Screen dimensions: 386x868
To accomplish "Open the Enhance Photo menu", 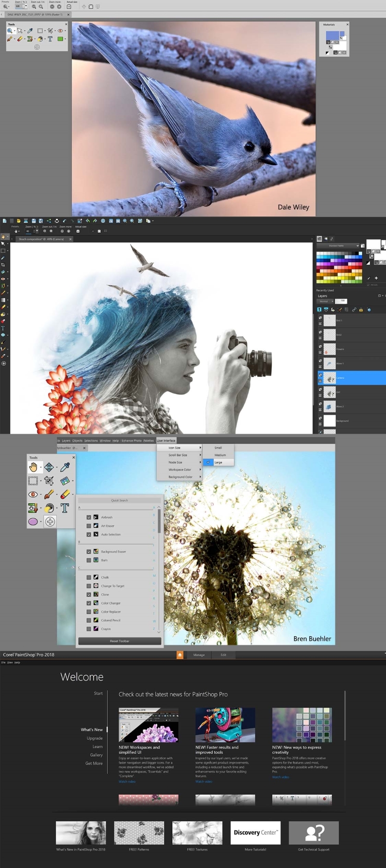I will (132, 441).
